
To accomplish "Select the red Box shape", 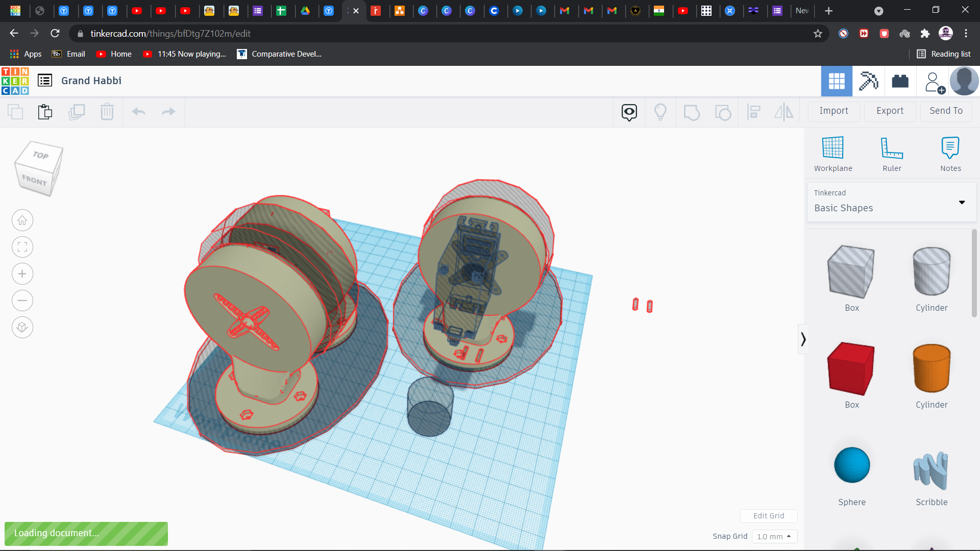I will pos(851,369).
